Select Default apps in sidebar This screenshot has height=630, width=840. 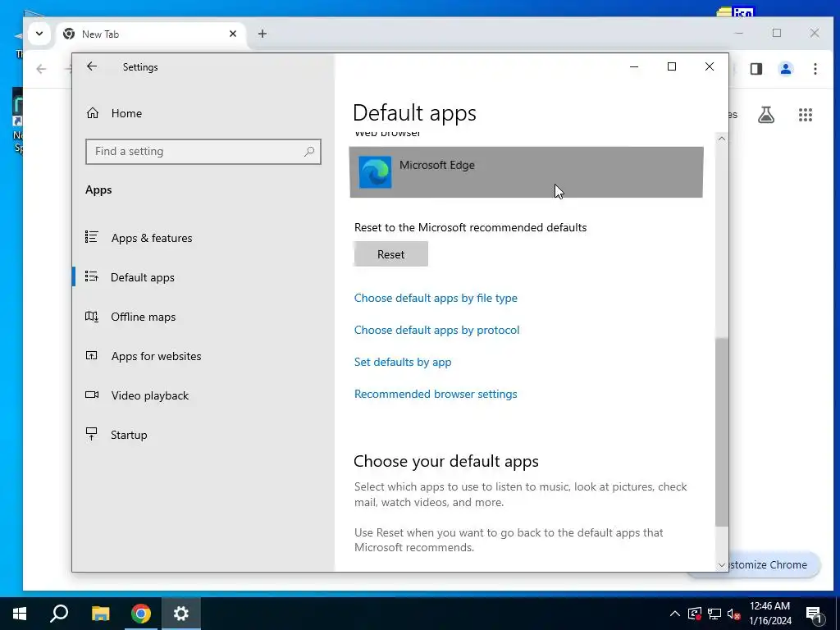click(x=143, y=277)
